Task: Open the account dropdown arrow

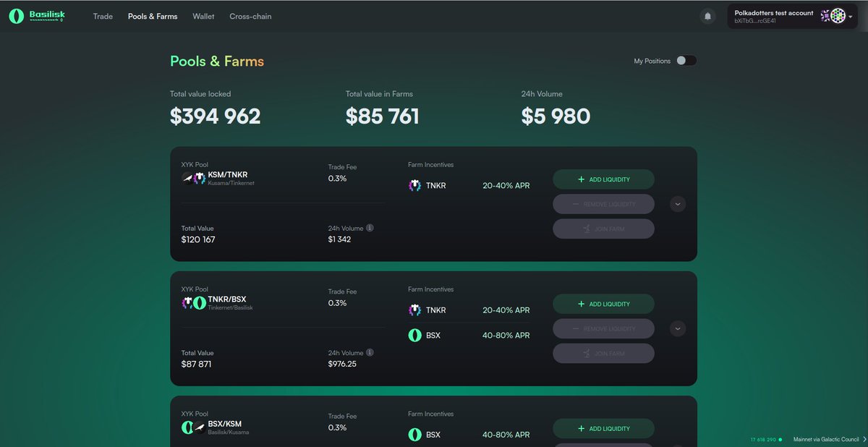Action: (x=851, y=17)
